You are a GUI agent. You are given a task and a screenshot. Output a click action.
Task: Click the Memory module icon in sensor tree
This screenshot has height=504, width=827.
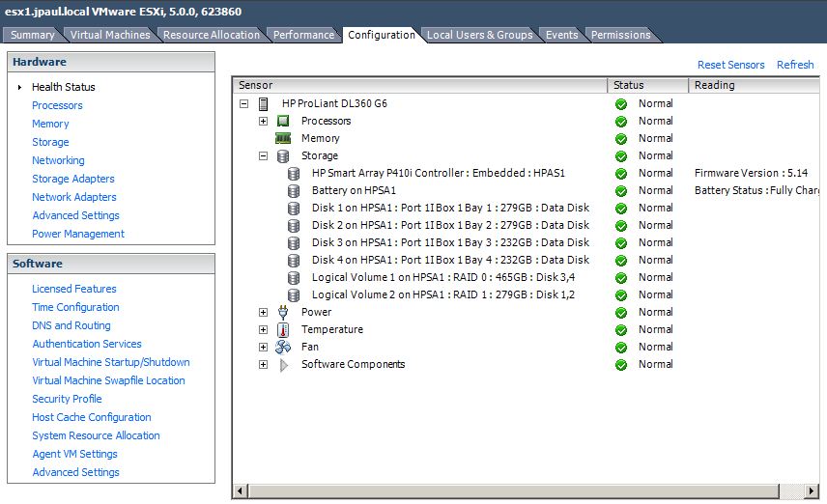pos(283,139)
